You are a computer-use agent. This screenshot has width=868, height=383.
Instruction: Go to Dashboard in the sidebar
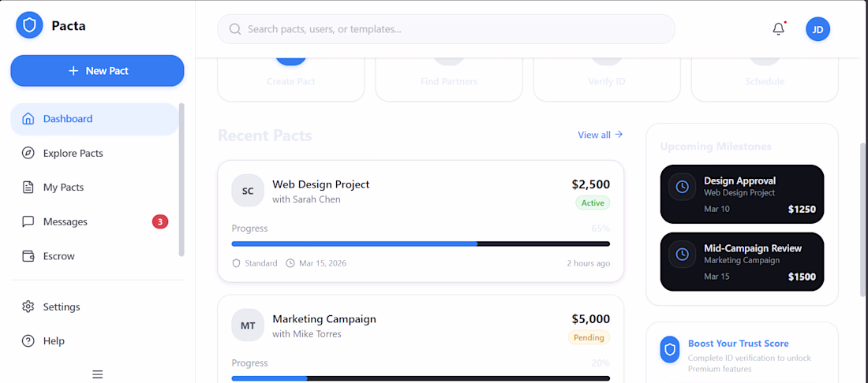(68, 119)
